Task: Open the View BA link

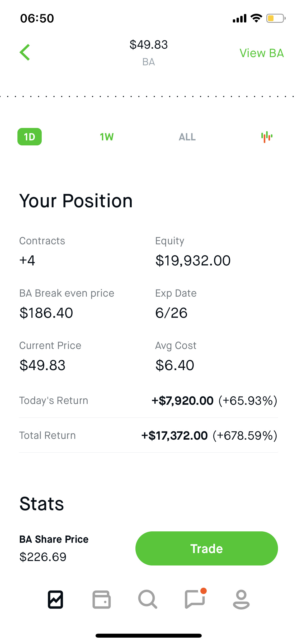Action: pos(262,53)
